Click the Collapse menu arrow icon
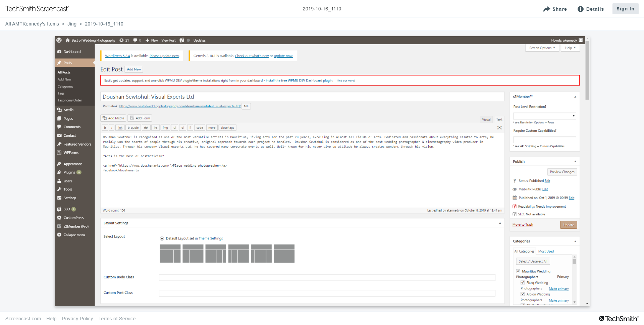644x325 pixels. (x=59, y=235)
